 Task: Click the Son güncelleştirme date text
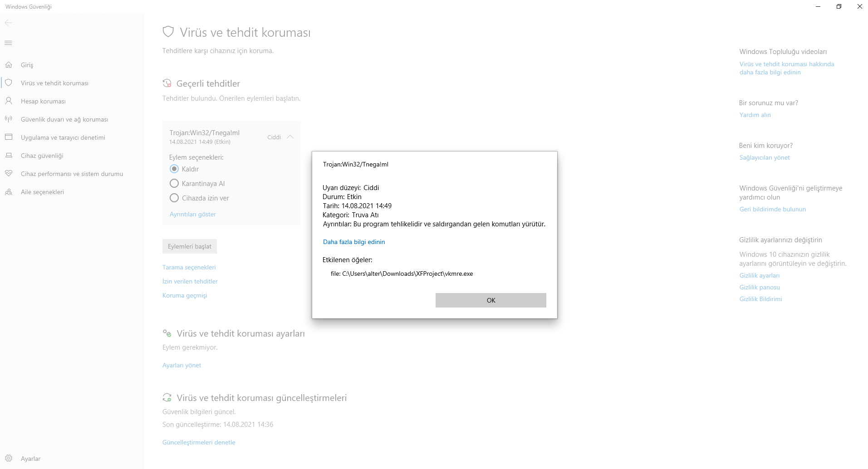(x=218, y=425)
